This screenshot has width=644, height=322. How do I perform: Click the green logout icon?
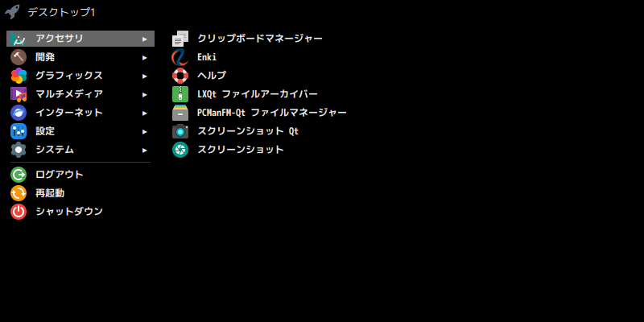[19, 175]
